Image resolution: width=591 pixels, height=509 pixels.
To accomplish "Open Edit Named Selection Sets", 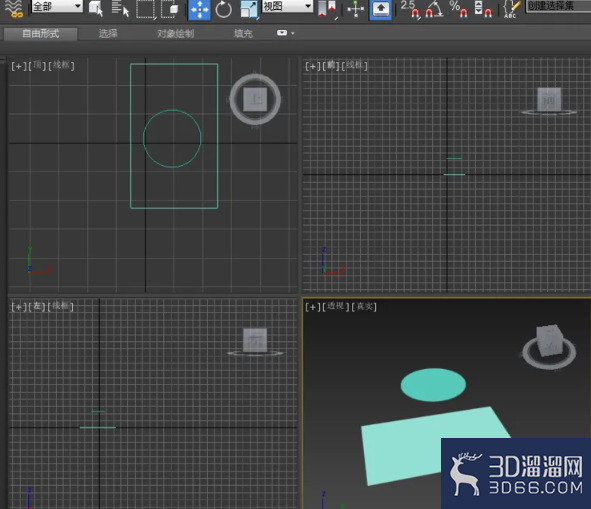I will 512,9.
